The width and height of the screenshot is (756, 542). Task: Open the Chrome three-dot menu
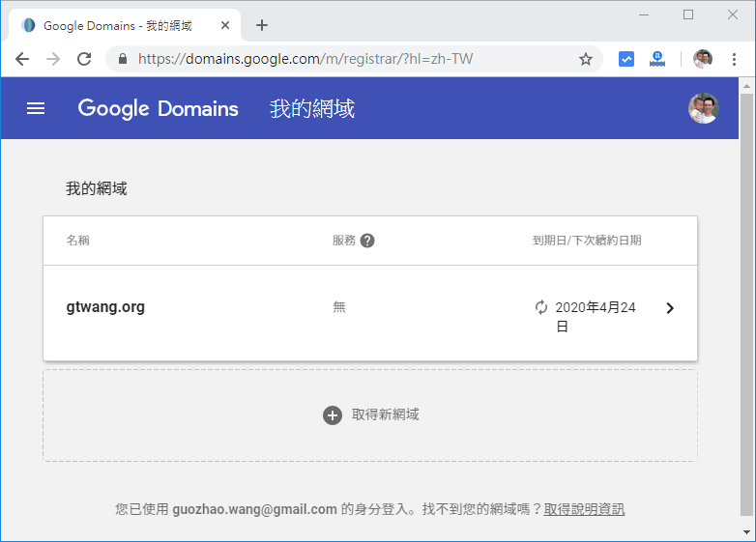(734, 59)
